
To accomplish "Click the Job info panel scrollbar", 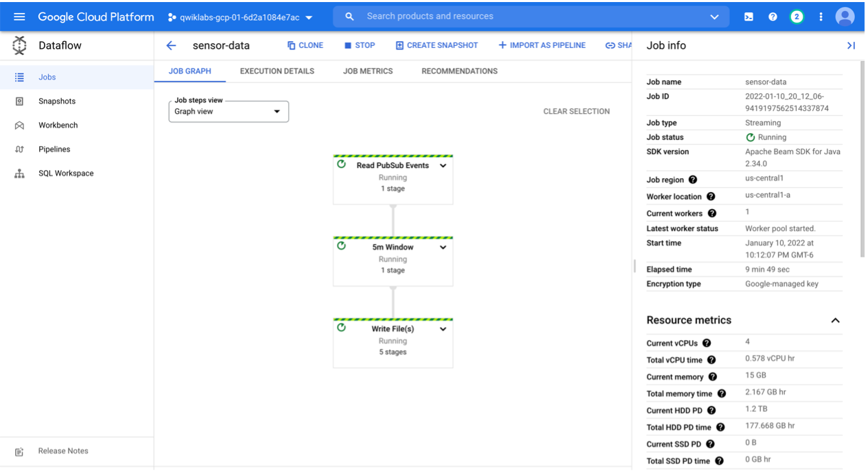I will [x=863, y=159].
